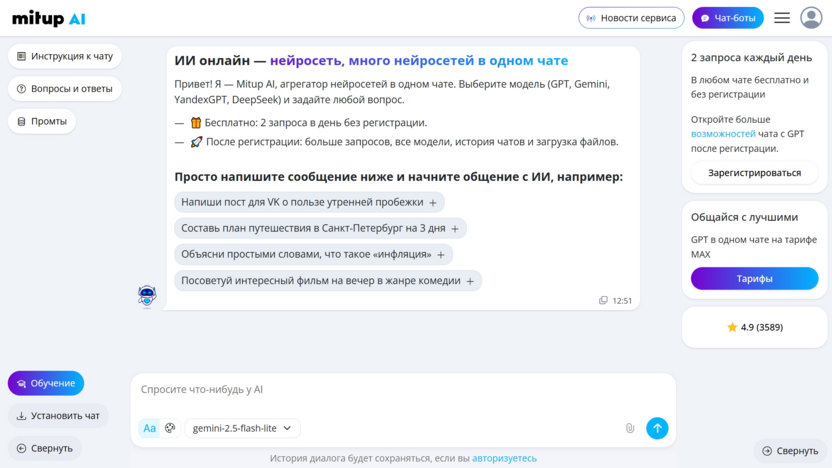Collapse left sidebar with Свернуть
This screenshot has width=832, height=468.
click(x=45, y=448)
